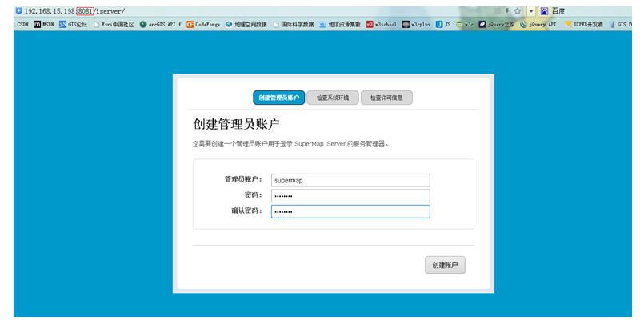This screenshot has width=644, height=336.
Task: Click the 密码 password field
Action: tap(350, 195)
